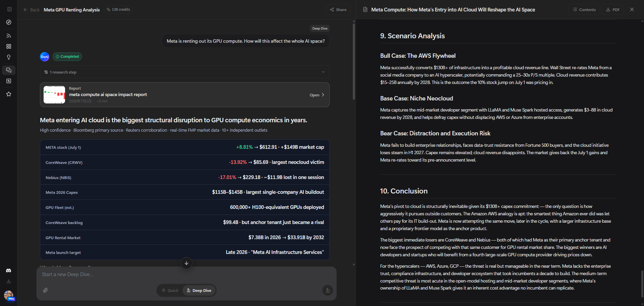
Task: Open the Discord icon in sidebar
Action: (9, 270)
